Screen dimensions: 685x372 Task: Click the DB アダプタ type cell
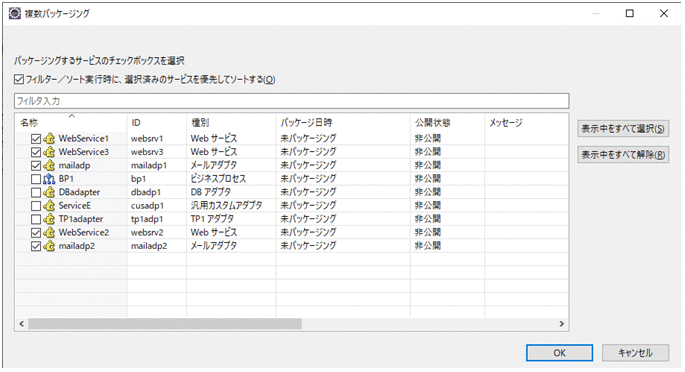coord(211,193)
